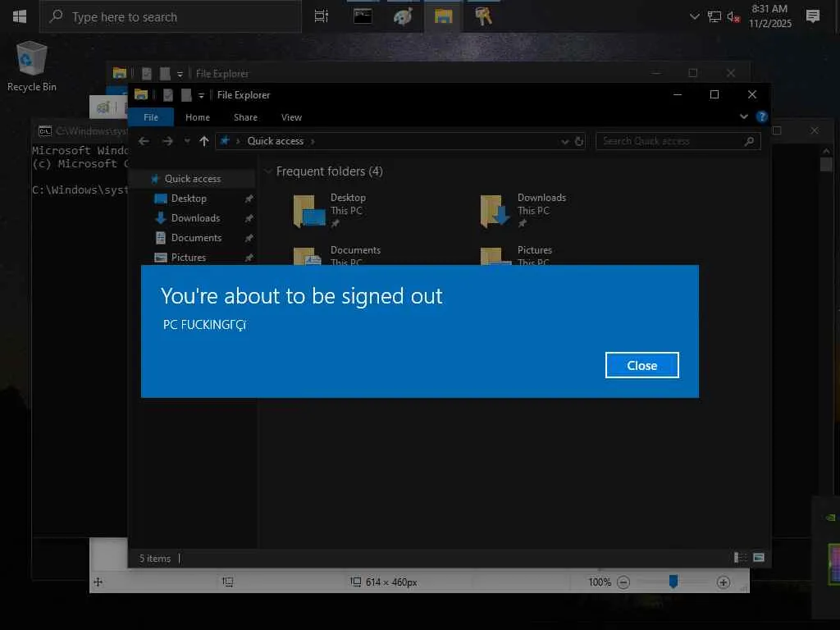This screenshot has width=840, height=630.
Task: Open recent locations dropdown arrow
Action: [x=187, y=141]
